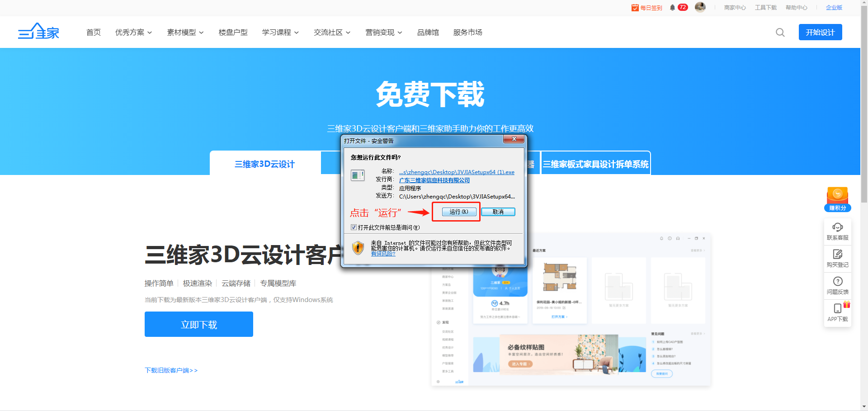Click the 广东三维家信息科技有限公司 publisher link
Viewport: 868px width, 411px height.
click(434, 180)
